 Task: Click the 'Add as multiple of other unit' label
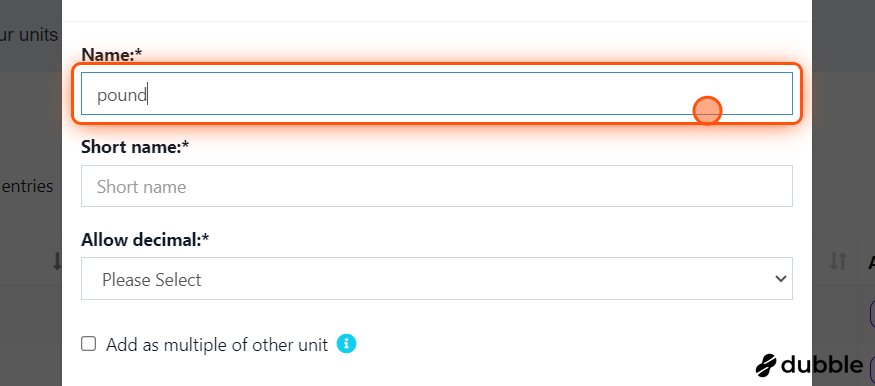coord(217,345)
